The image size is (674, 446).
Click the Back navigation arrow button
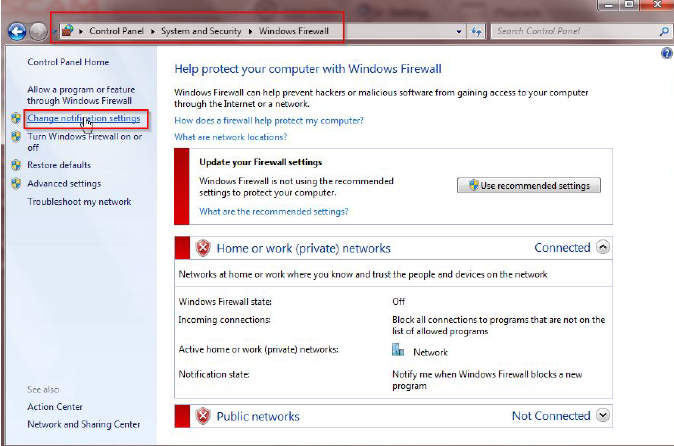point(17,31)
